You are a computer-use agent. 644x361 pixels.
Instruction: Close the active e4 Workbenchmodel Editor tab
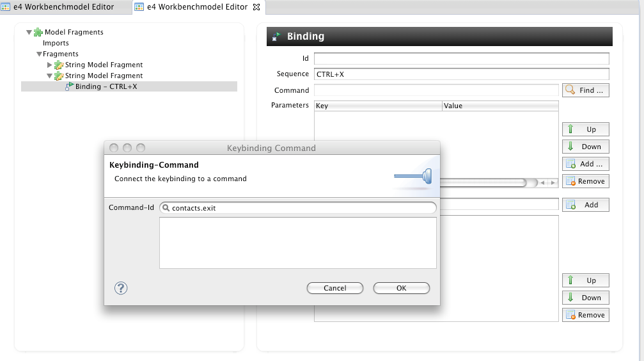256,7
